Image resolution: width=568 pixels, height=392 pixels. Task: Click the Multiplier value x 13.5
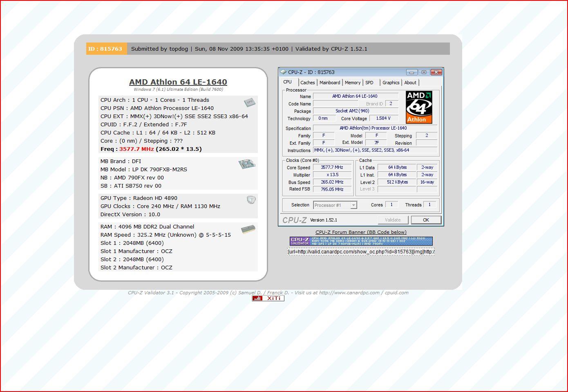pyautogui.click(x=332, y=175)
